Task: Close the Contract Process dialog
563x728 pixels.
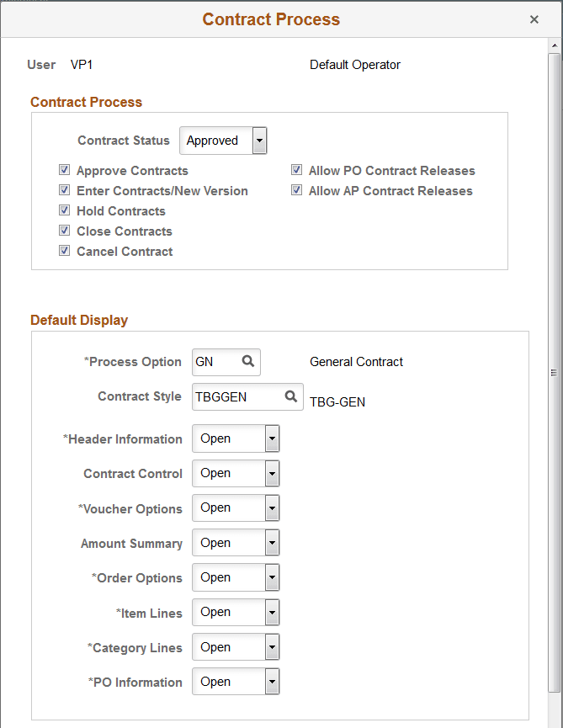Action: 534,19
